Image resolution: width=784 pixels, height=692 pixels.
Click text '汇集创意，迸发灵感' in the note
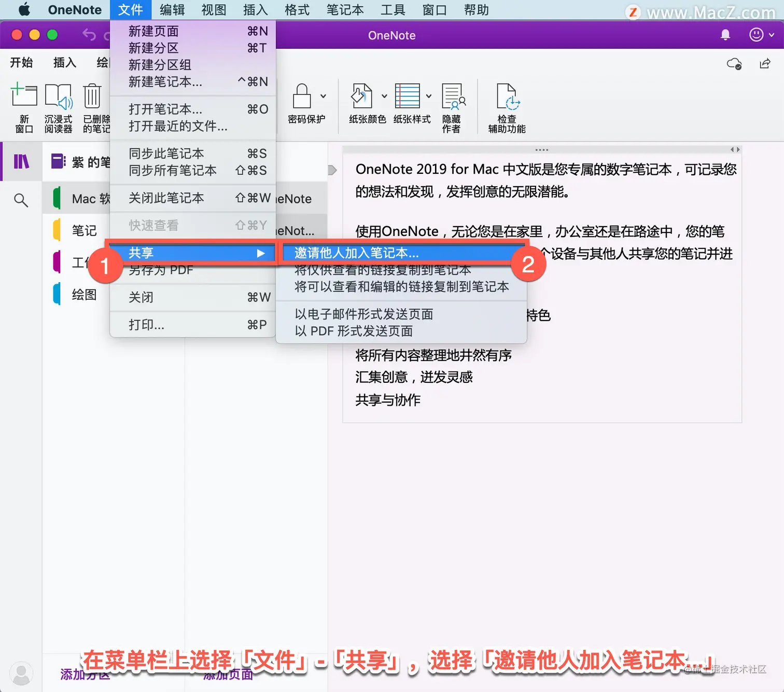414,377
